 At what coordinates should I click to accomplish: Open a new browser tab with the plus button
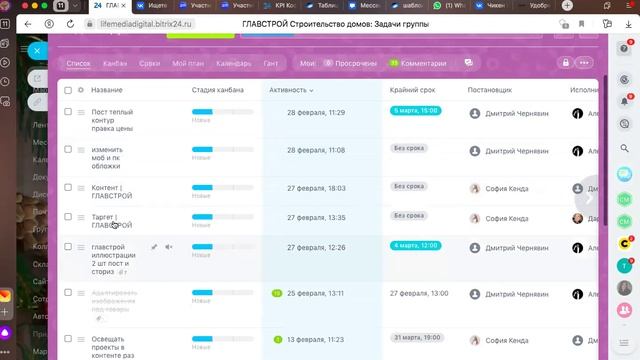click(x=567, y=5)
